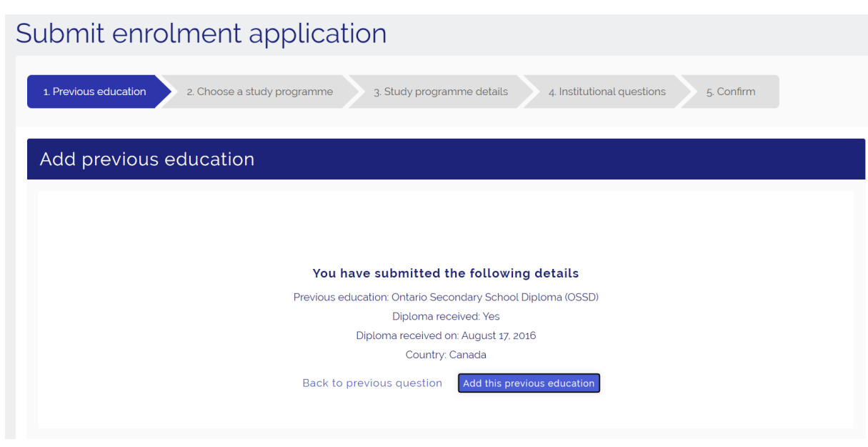Click the 'Diploma received: Yes' line
868x447 pixels.
[x=446, y=316]
